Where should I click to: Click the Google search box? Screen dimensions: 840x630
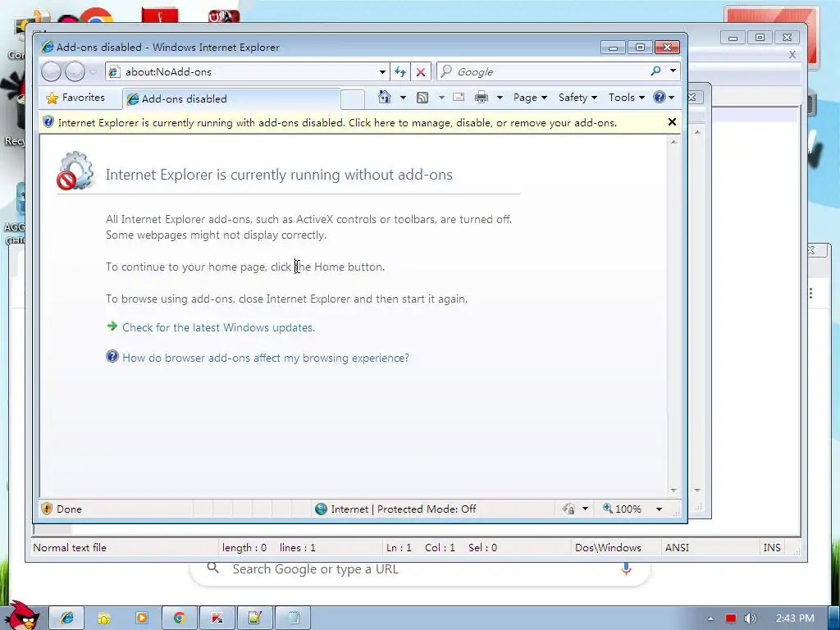[541, 72]
